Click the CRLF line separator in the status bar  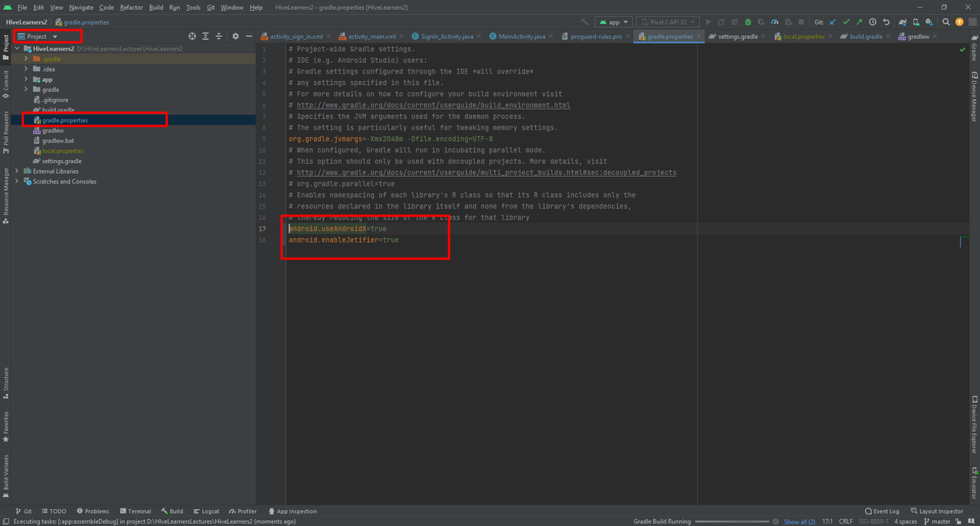[x=846, y=521]
